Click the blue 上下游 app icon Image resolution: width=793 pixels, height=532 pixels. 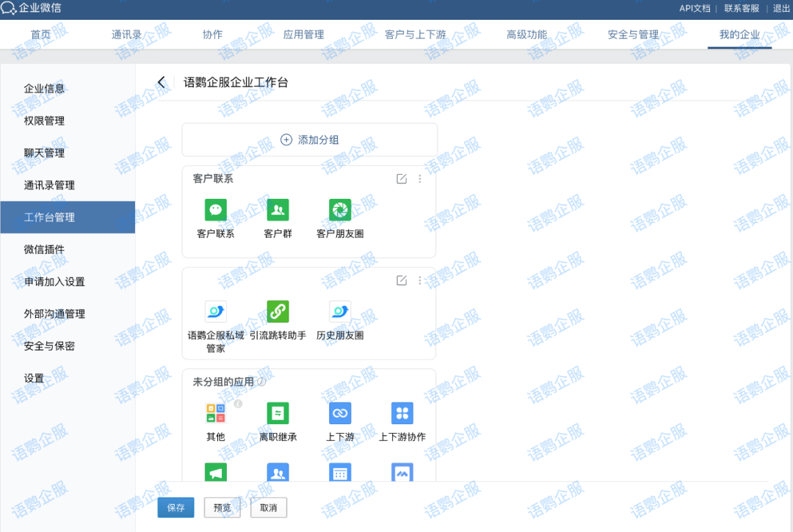(x=340, y=413)
